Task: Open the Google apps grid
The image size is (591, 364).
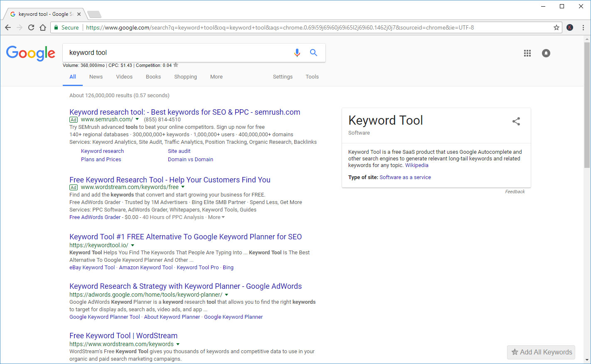Action: 527,53
